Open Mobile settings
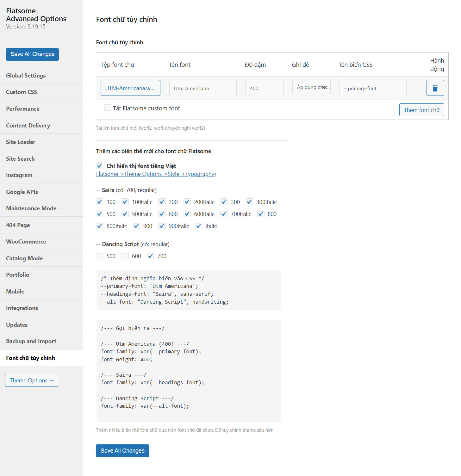461x476 pixels. (x=41, y=291)
